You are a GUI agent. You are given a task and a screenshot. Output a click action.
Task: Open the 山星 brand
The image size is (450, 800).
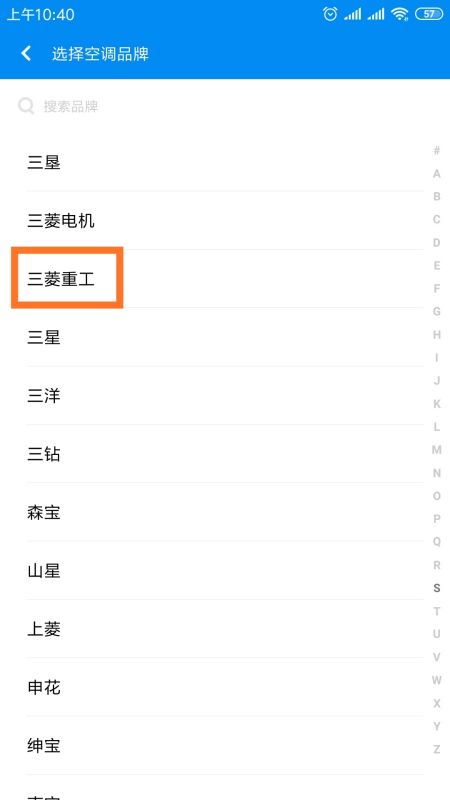point(225,570)
